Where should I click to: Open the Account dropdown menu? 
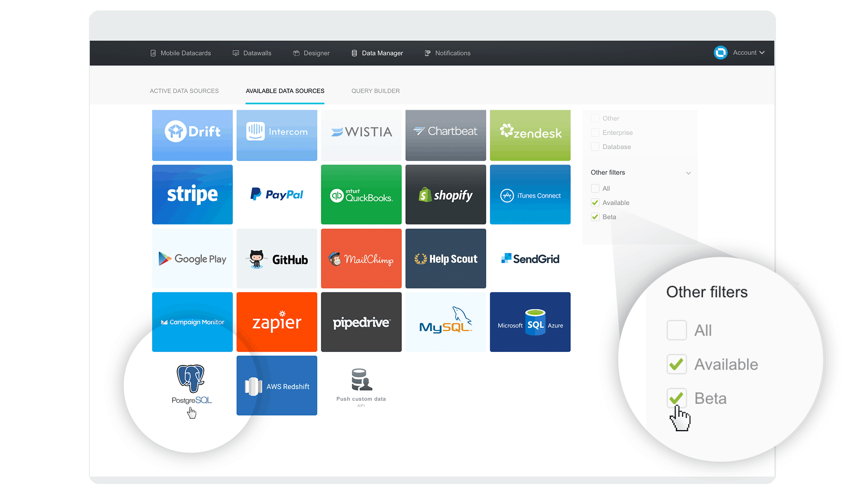pyautogui.click(x=749, y=53)
